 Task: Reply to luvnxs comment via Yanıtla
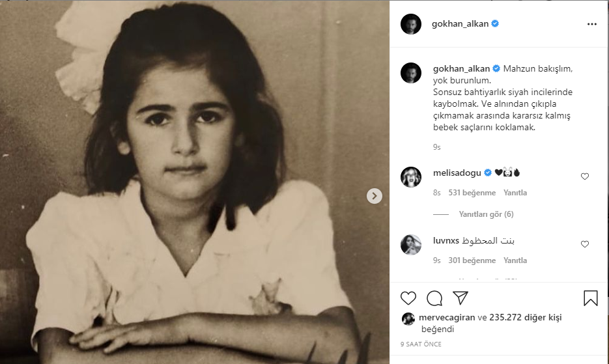[x=515, y=260]
